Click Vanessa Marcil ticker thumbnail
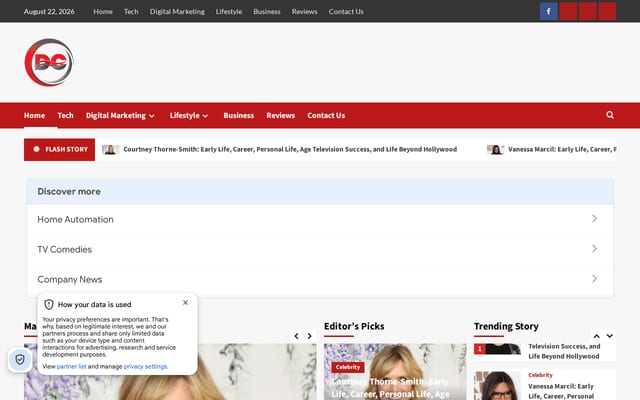640x400 pixels. [x=496, y=150]
